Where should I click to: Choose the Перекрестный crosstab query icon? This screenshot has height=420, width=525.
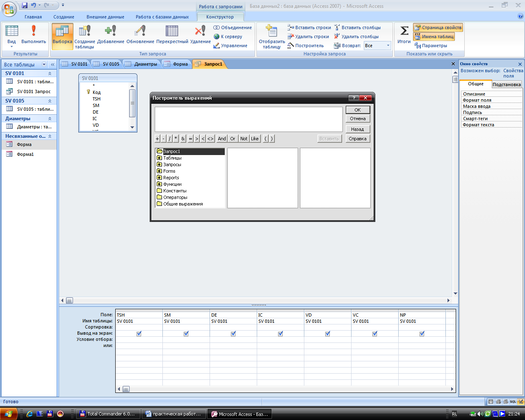(x=172, y=31)
